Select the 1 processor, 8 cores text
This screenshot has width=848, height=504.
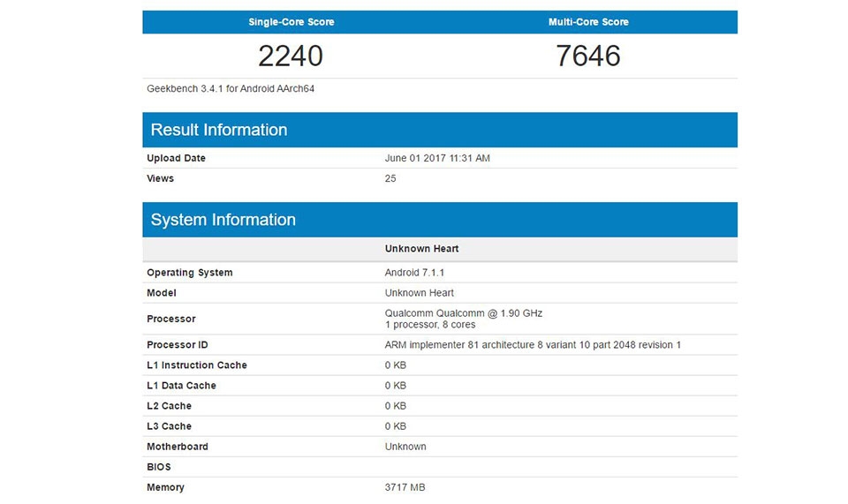(x=430, y=325)
